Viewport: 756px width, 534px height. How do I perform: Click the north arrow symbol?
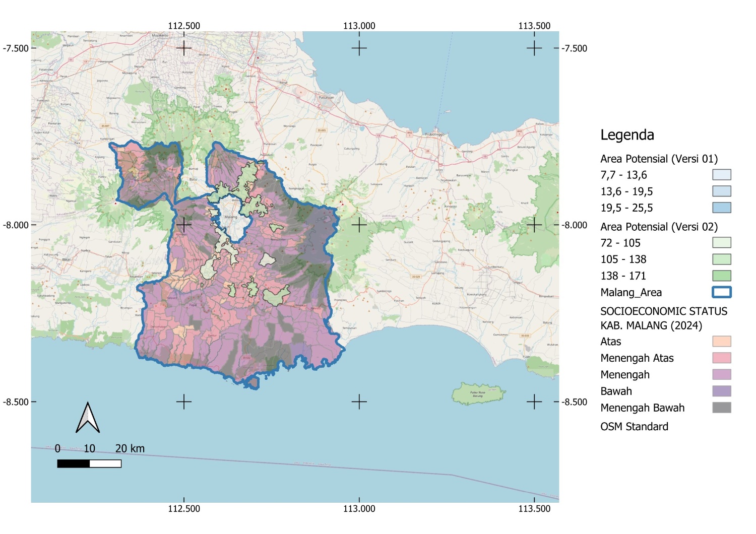[x=88, y=418]
